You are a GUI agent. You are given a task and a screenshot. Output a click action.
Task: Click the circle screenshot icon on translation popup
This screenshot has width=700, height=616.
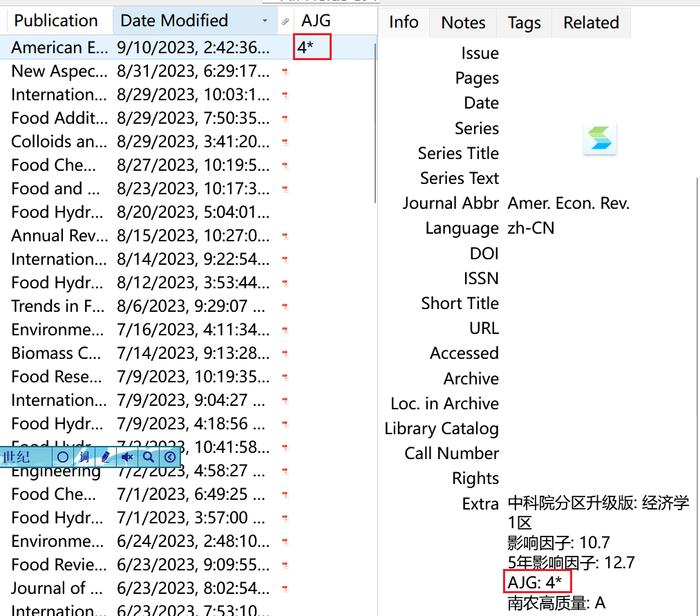click(x=62, y=457)
